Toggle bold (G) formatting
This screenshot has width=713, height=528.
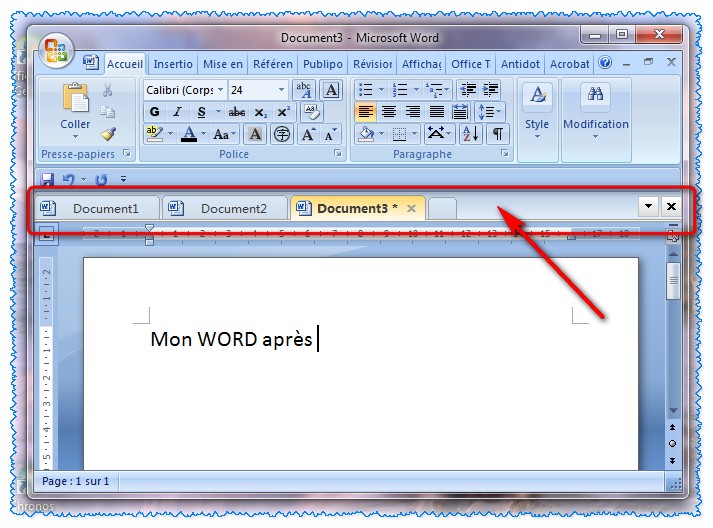pyautogui.click(x=155, y=112)
